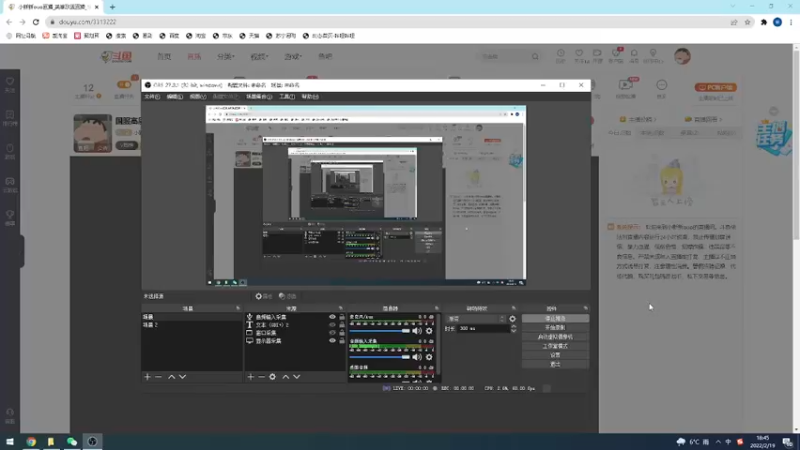Expand the 分类 dropdown in Douyu navigation

click(x=226, y=57)
